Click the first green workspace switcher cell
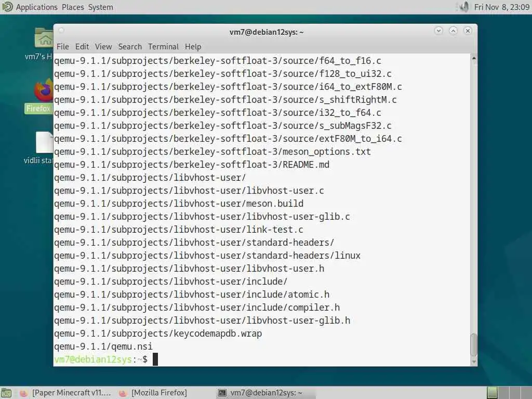The image size is (532, 399). [492, 393]
